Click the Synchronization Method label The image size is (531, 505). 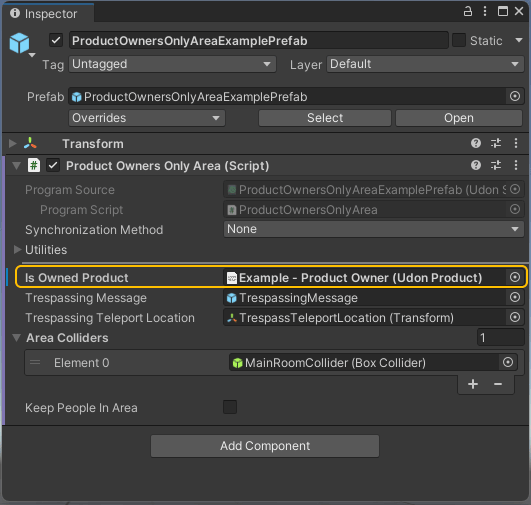(94, 229)
